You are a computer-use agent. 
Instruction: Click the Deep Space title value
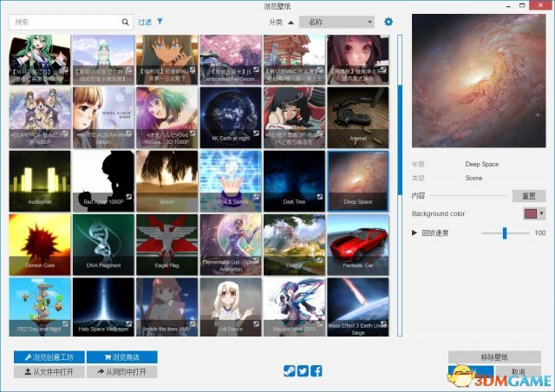coord(482,164)
